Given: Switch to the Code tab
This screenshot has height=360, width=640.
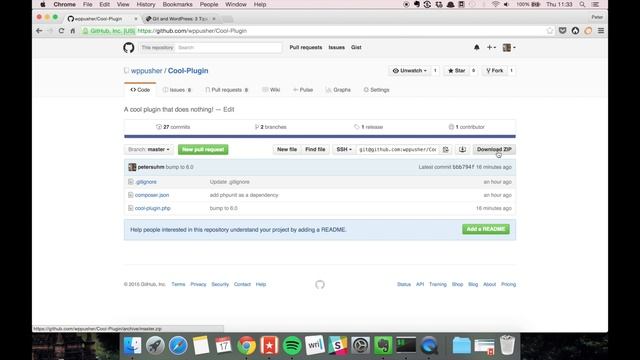Looking at the screenshot, I should (140, 90).
